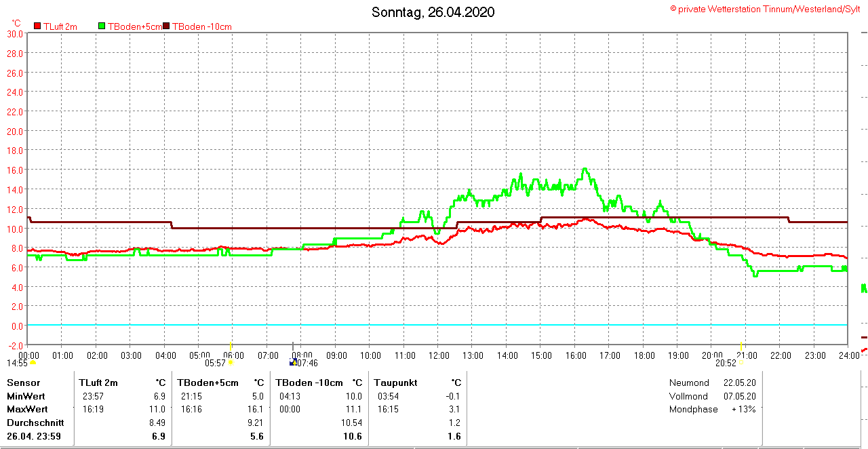This screenshot has height=449, width=868.
Task: Click the TLuft 2m legend label
Action: (x=60, y=26)
